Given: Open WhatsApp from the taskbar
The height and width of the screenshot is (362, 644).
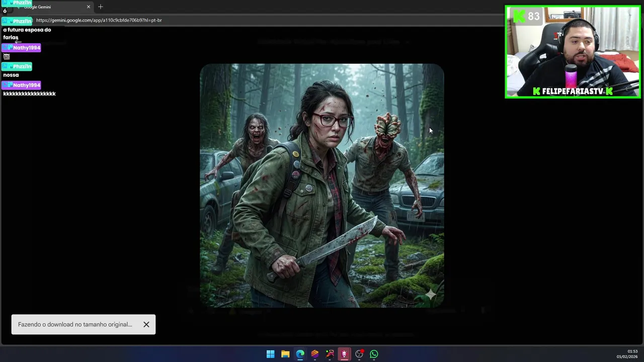Looking at the screenshot, I should pyautogui.click(x=374, y=354).
